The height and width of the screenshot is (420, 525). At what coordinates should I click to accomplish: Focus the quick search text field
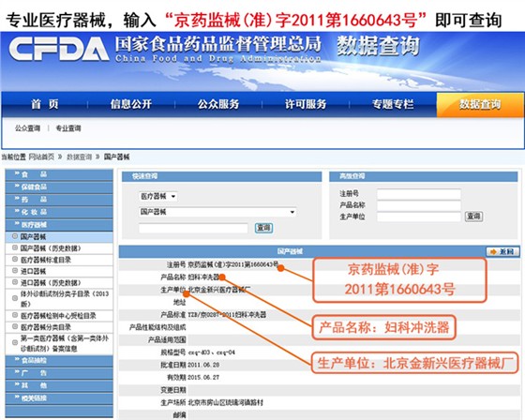tap(193, 229)
